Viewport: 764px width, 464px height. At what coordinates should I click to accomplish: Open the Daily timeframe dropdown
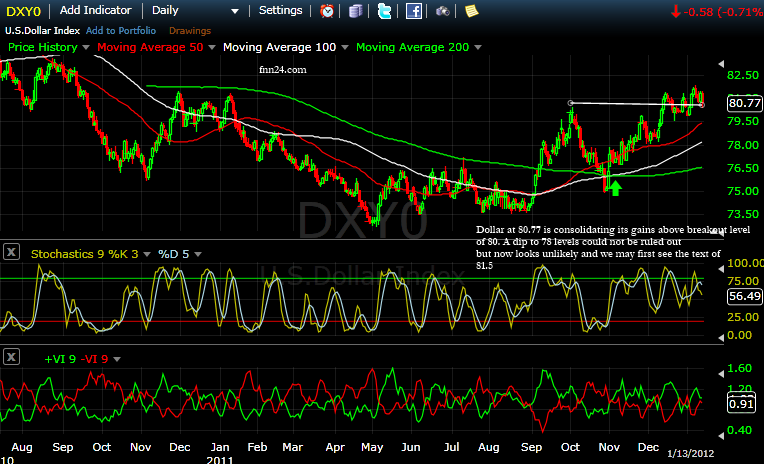[235, 11]
